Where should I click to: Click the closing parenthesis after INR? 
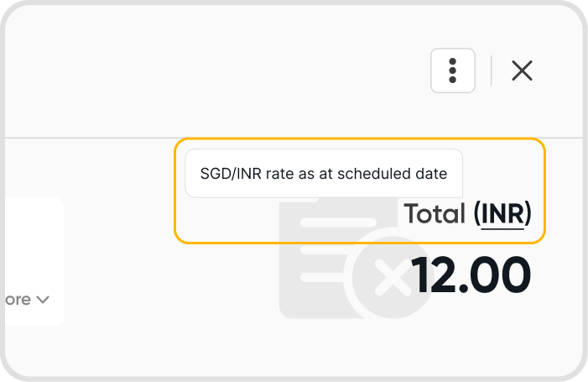(529, 214)
